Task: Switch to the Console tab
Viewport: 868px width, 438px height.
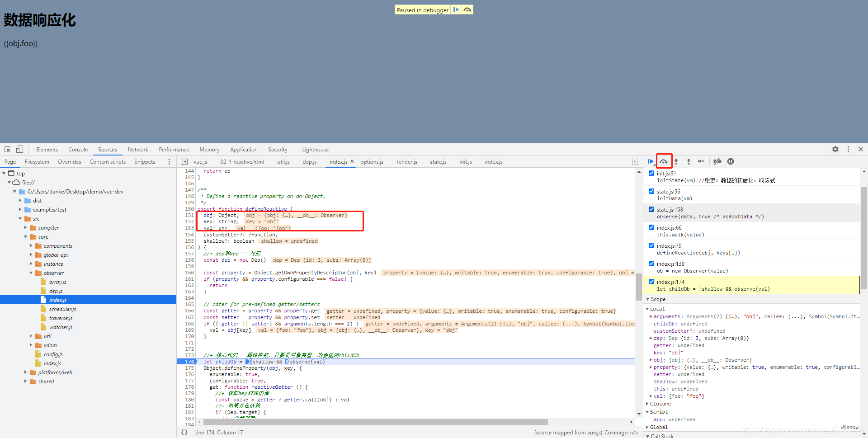Action: pyautogui.click(x=78, y=150)
